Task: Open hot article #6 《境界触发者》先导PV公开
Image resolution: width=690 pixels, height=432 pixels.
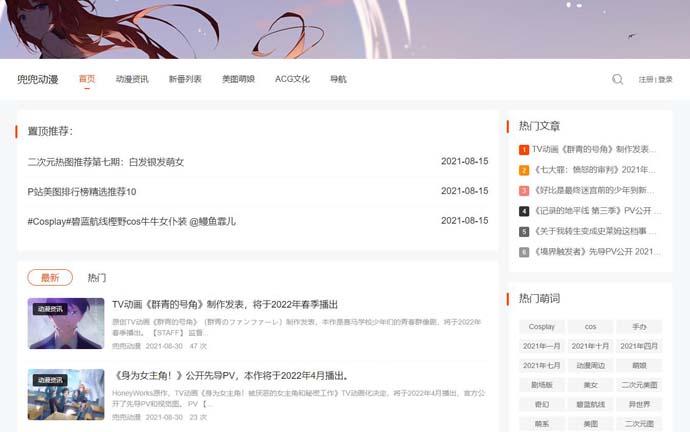Action: tap(596, 252)
